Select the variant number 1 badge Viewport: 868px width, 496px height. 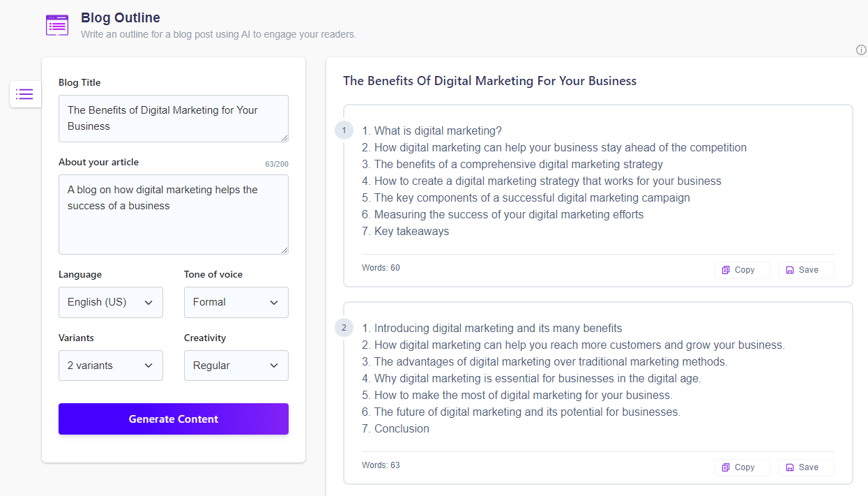coord(344,130)
